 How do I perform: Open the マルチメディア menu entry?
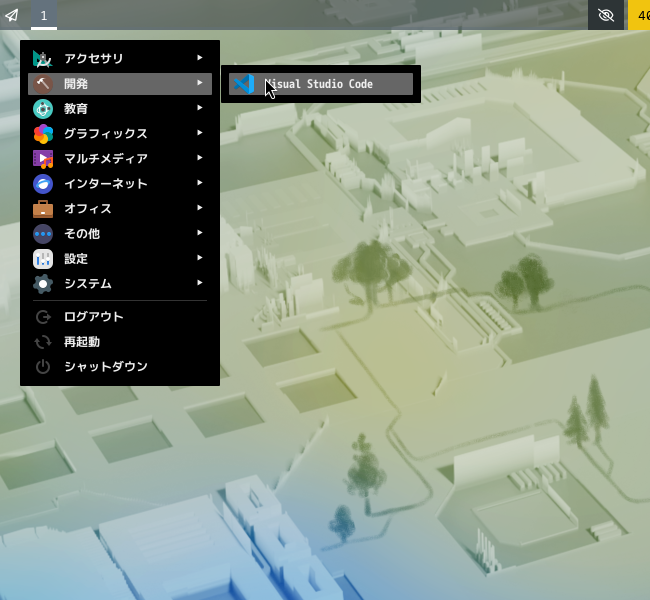120,159
